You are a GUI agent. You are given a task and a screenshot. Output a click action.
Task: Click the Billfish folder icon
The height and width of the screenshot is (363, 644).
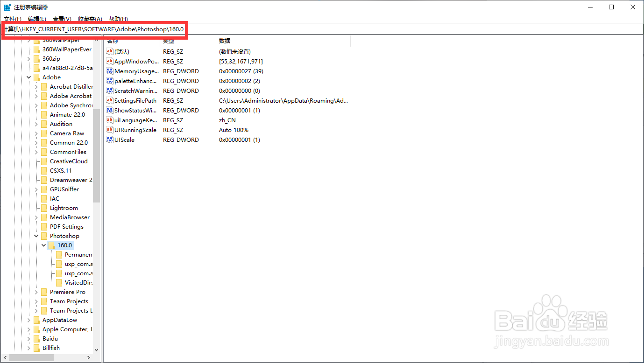[37, 348]
